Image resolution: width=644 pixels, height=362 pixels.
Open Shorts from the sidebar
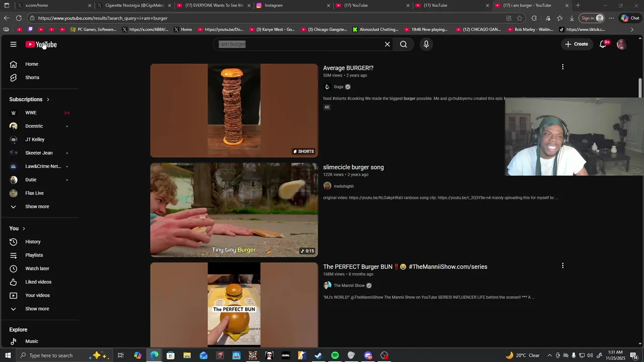tap(32, 77)
